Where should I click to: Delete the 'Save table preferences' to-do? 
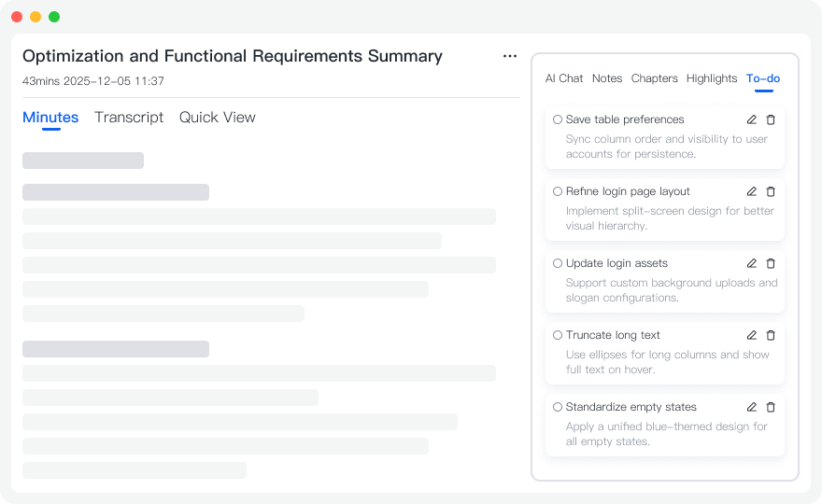[771, 119]
